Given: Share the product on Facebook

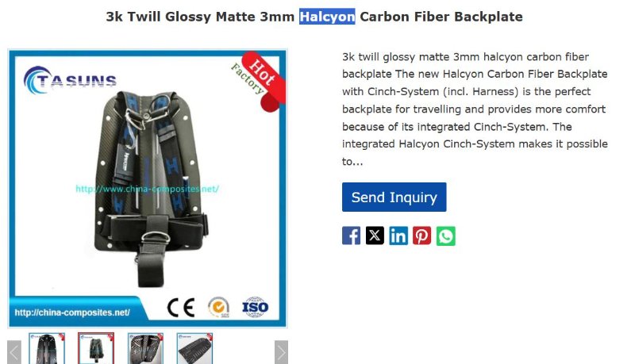Looking at the screenshot, I should coord(351,236).
